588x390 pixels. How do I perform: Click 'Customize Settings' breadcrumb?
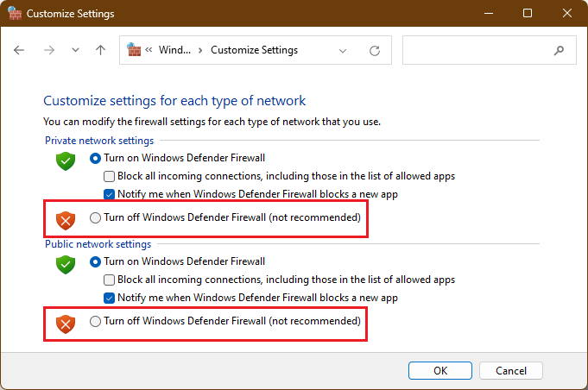click(254, 50)
